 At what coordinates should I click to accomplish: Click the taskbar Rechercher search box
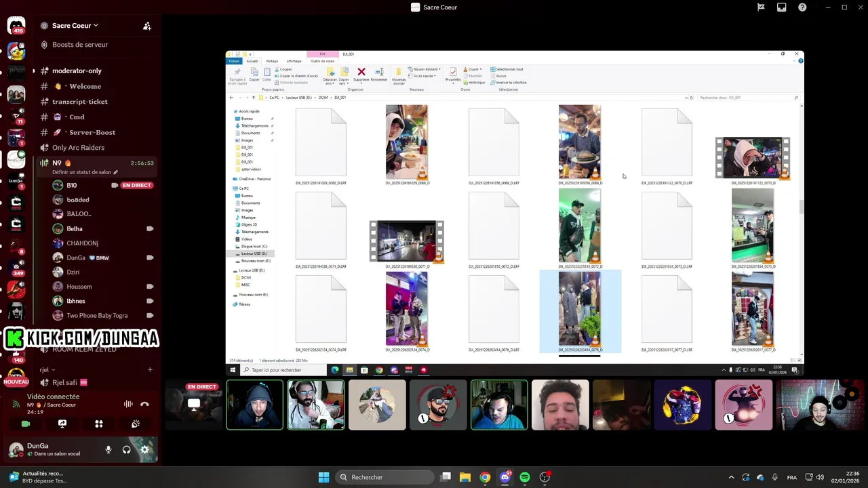[x=384, y=477]
